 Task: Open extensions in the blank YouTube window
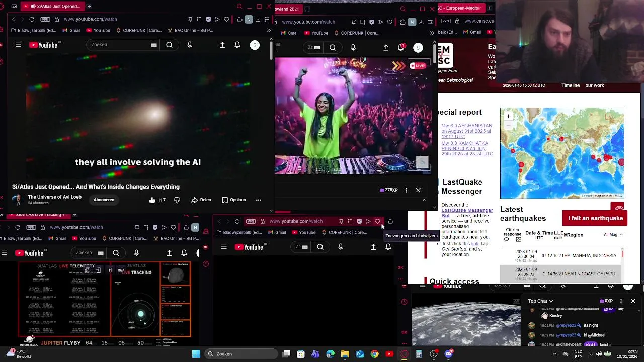tap(390, 221)
